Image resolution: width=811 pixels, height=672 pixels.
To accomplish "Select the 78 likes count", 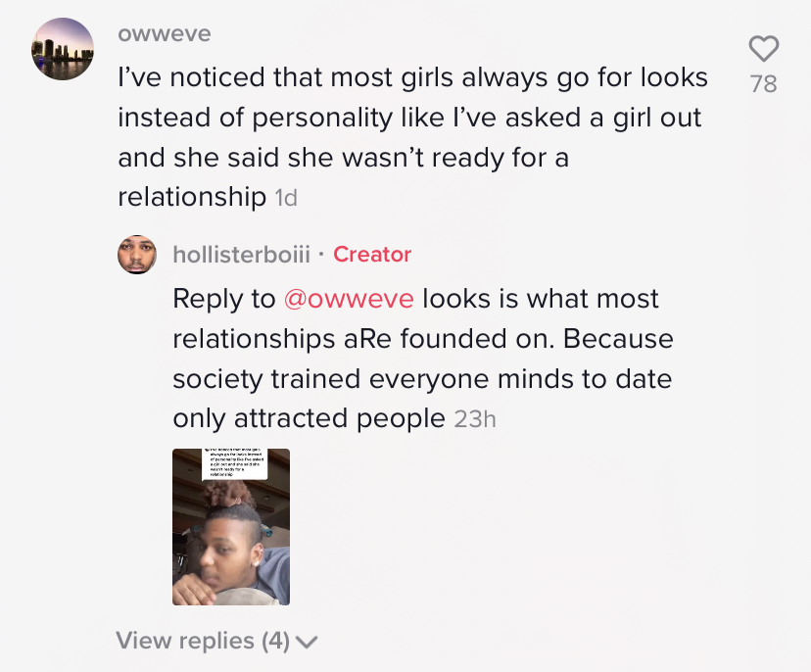I will pyautogui.click(x=763, y=84).
